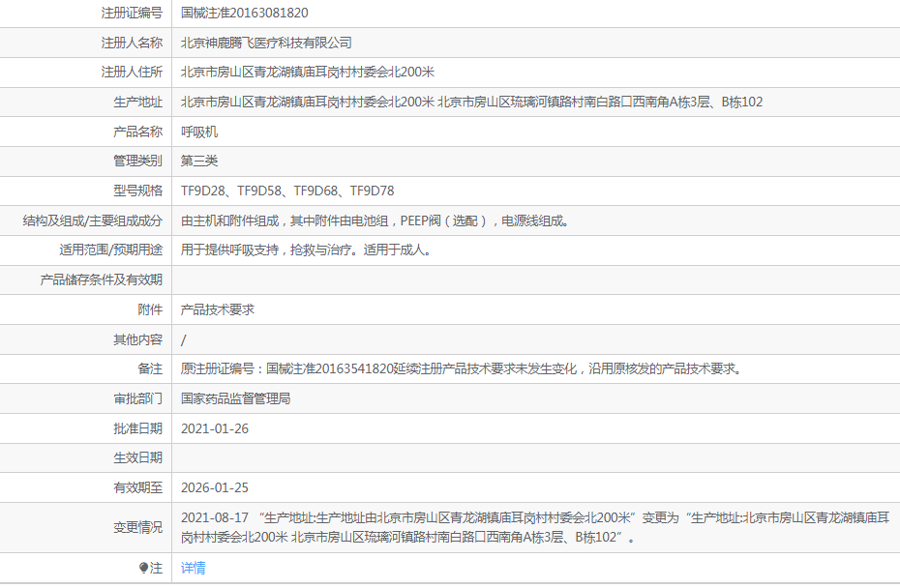The width and height of the screenshot is (900, 588).
Task: Click the 适用范围/预期用途 label
Action: (x=110, y=250)
